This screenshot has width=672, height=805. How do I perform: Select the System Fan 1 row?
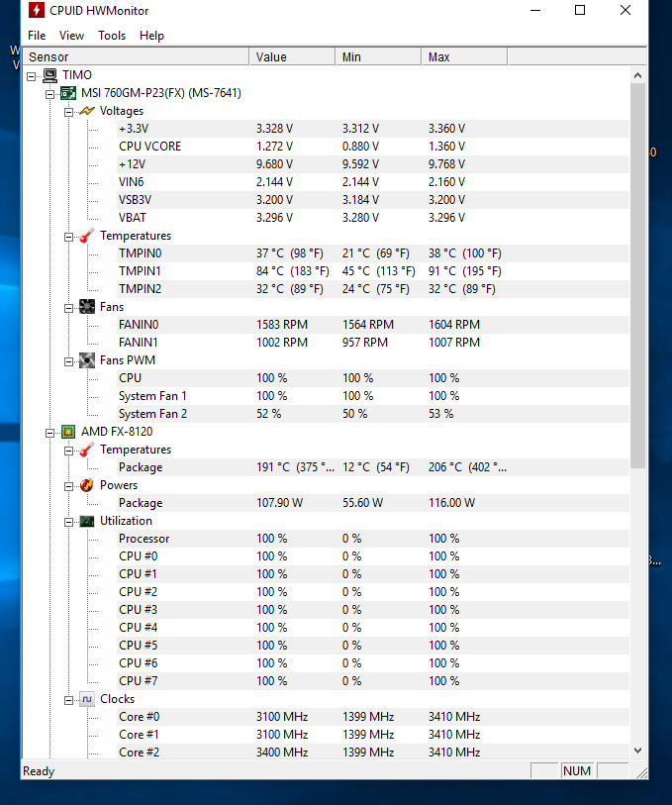373,396
